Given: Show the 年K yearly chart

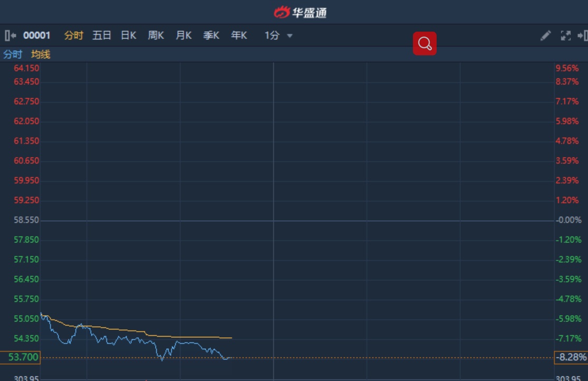Looking at the screenshot, I should 239,36.
